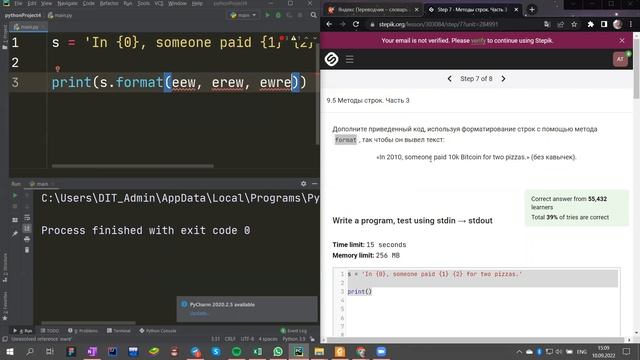
Task: Open the Code menu
Action: [89, 3]
